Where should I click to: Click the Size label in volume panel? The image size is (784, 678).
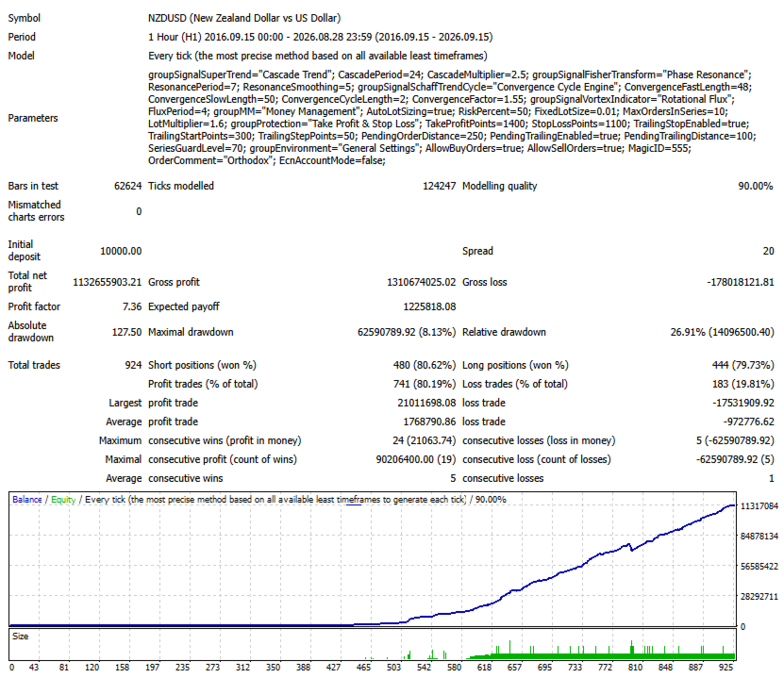[x=20, y=636]
